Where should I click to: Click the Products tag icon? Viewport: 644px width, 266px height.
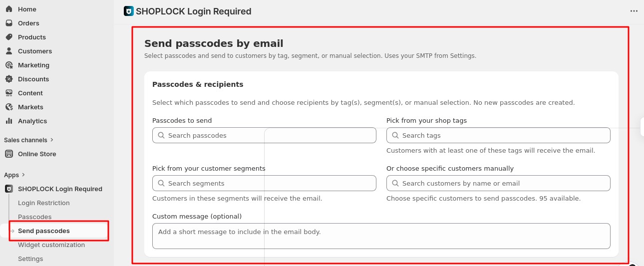click(x=9, y=37)
